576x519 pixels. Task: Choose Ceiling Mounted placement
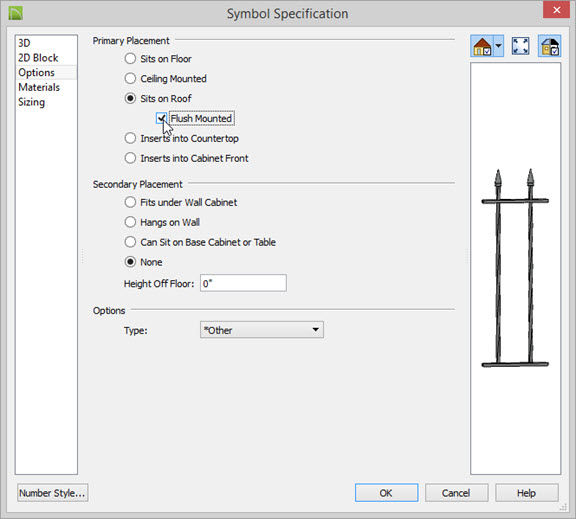[130, 78]
